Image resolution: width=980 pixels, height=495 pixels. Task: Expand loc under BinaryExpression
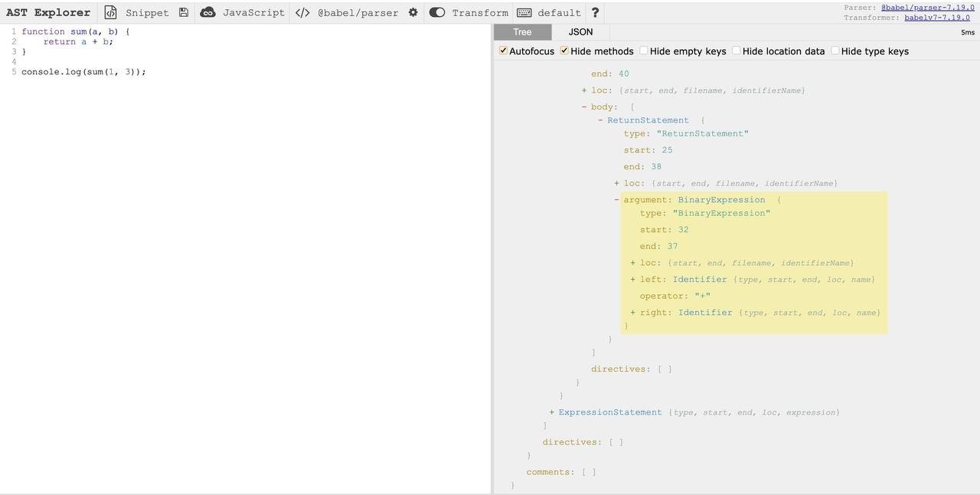[x=633, y=263]
